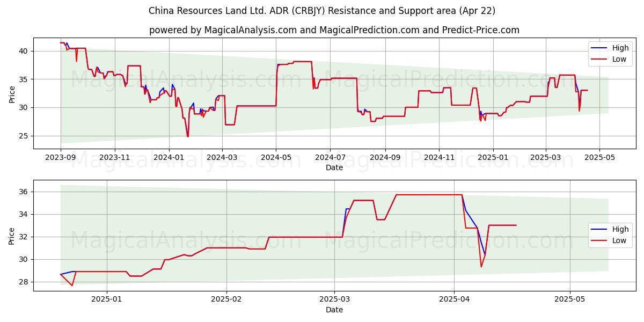Click the 2025-01 tick label on bottom chart
This screenshot has height=322, width=644.
[x=107, y=300]
